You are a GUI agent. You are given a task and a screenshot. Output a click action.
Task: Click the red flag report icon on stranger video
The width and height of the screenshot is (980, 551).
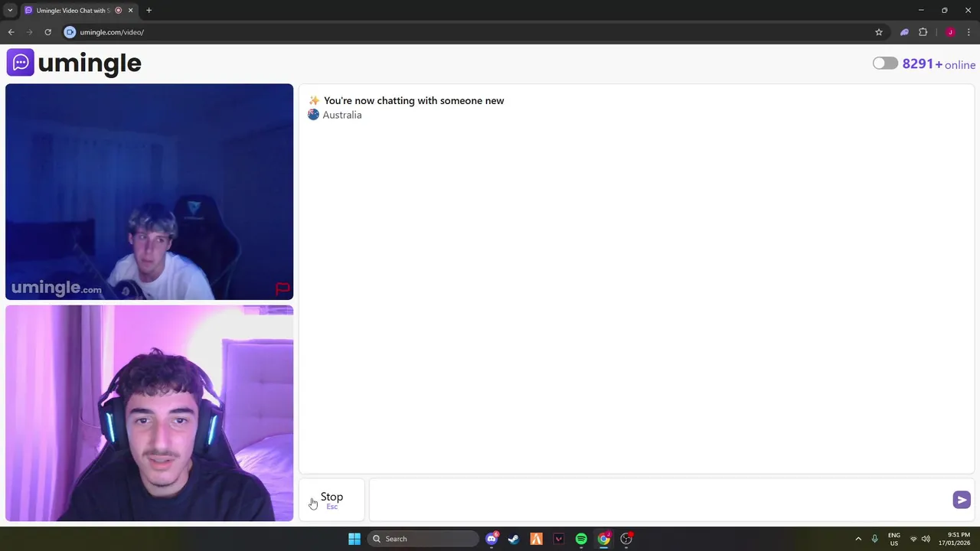coord(283,289)
